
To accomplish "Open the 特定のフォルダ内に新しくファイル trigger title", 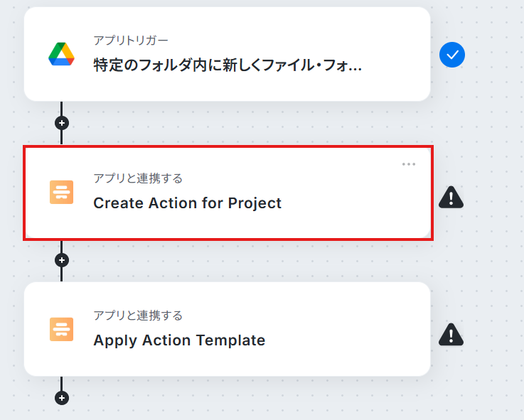I will pos(228,66).
